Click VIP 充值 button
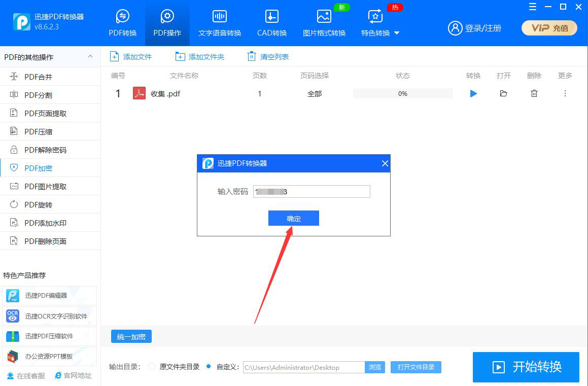The height and width of the screenshot is (386, 588). [x=549, y=28]
